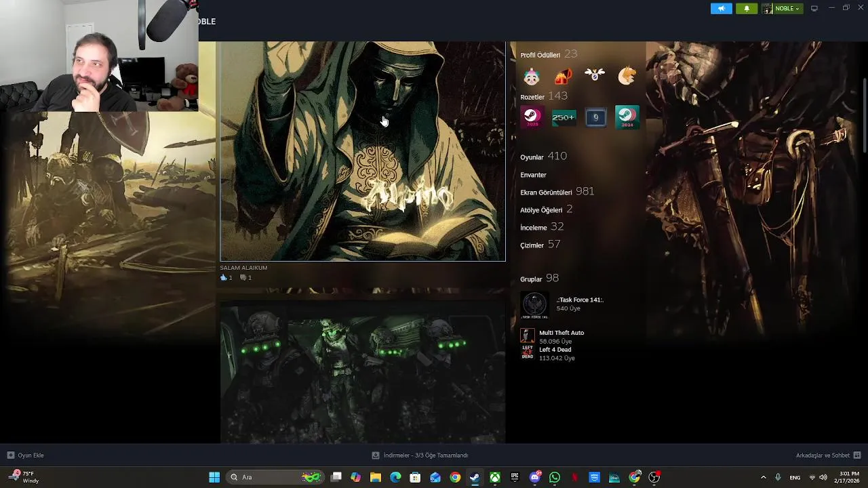Open the winged profile award icon
Screen dimensions: 868x488
(595, 76)
